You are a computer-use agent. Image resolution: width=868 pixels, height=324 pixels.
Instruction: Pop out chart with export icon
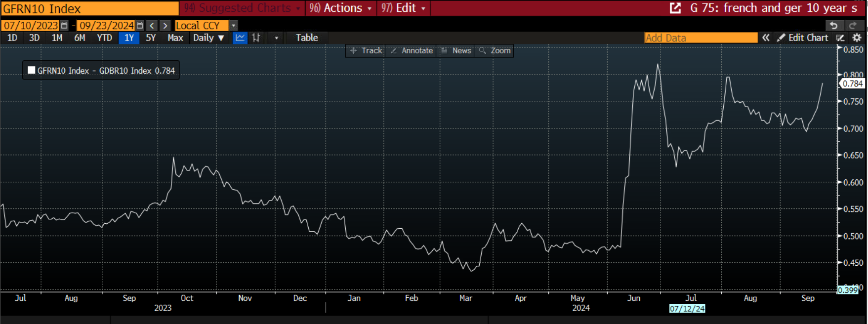[x=675, y=8]
